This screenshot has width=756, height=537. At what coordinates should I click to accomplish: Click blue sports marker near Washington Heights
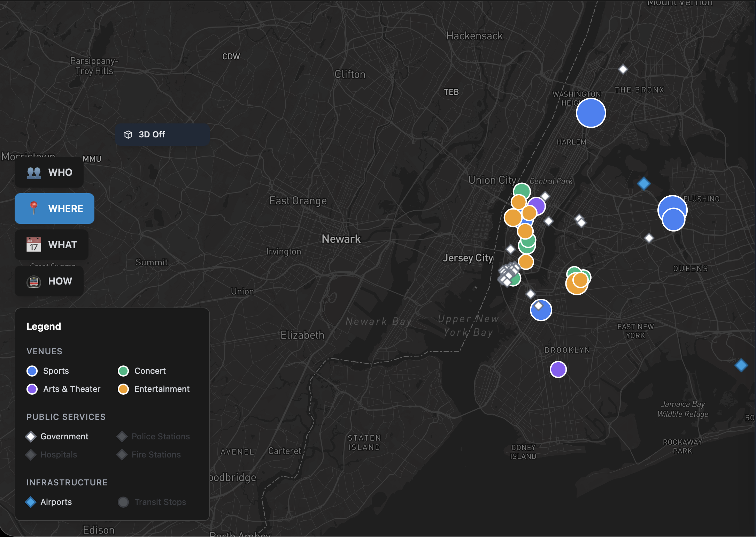point(591,113)
